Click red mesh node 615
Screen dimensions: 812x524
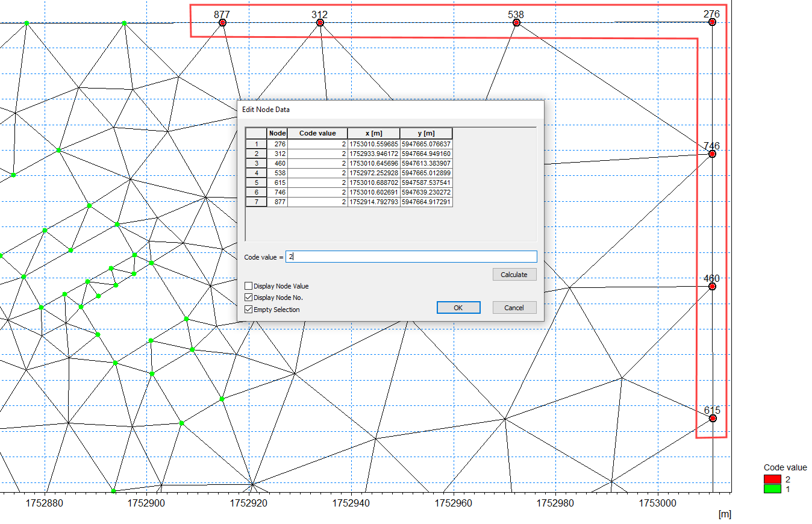pos(713,418)
